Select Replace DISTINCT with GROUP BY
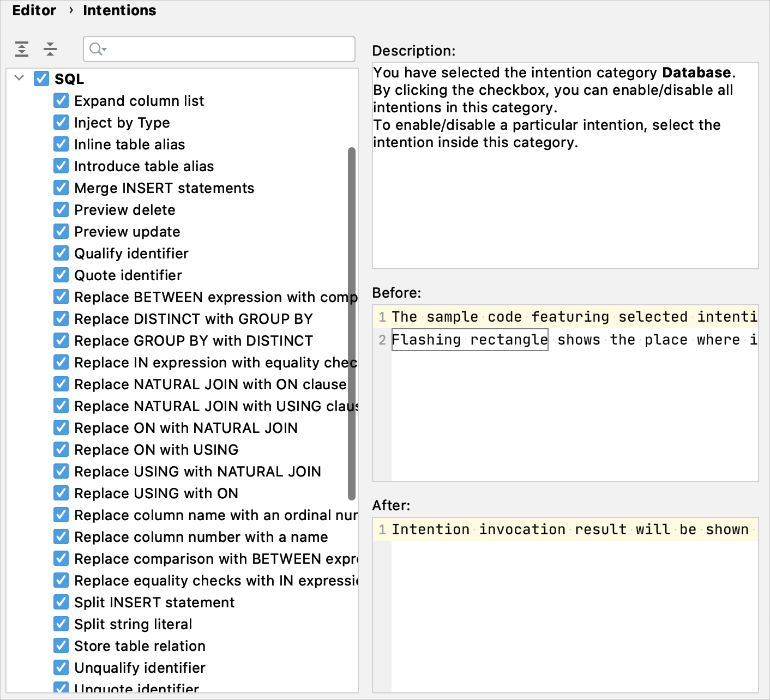 (x=193, y=319)
